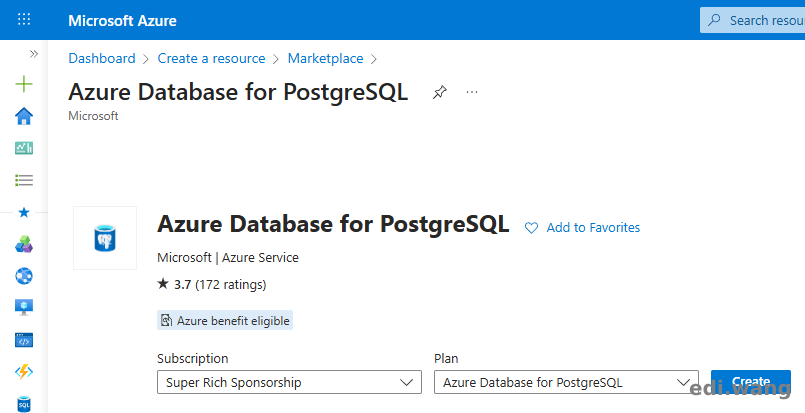This screenshot has height=413, width=805.
Task: Go back to Marketplace breadcrumb
Action: pyautogui.click(x=325, y=59)
